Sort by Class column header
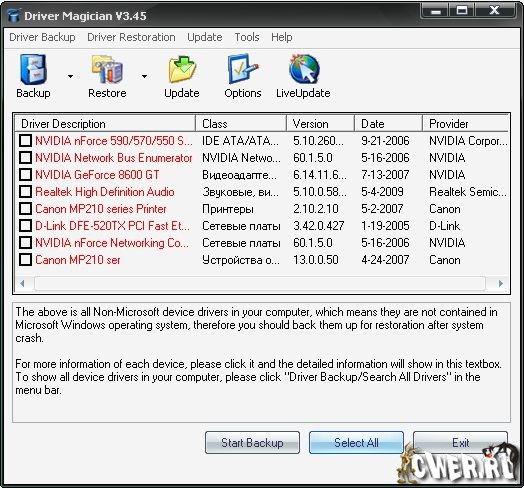Screen dimensions: 524x488 tap(241, 124)
